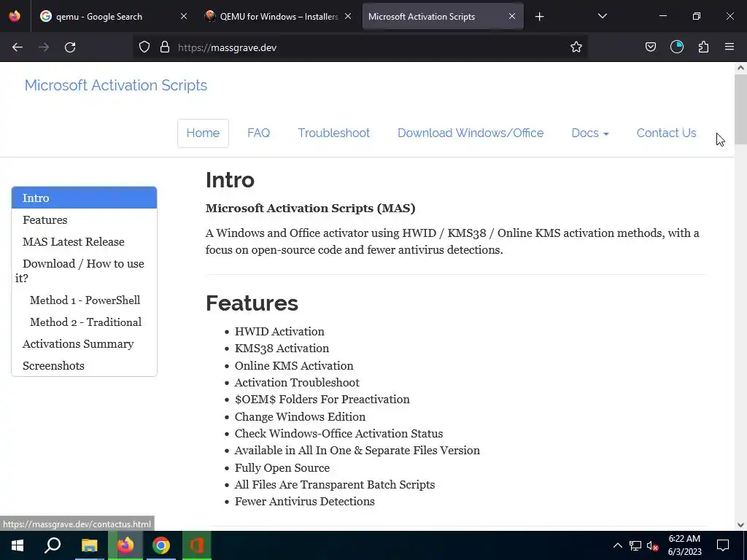Switch to QEMU for Windows – Installers tab

(278, 17)
